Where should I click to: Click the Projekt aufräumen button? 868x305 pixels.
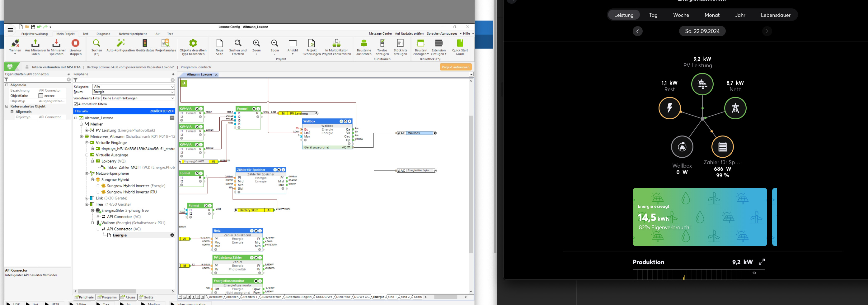pos(455,67)
